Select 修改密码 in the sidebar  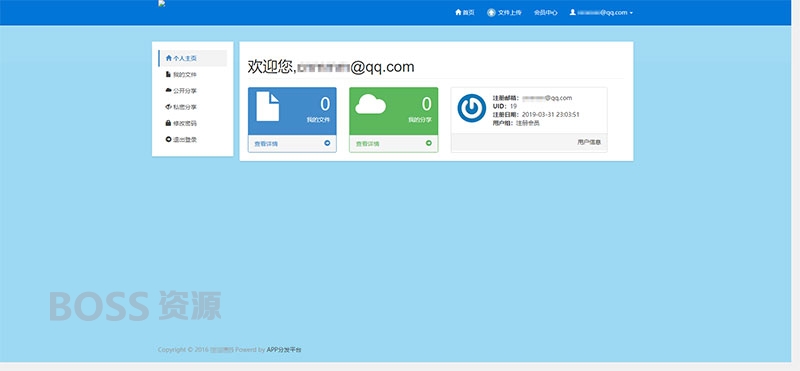(192, 123)
